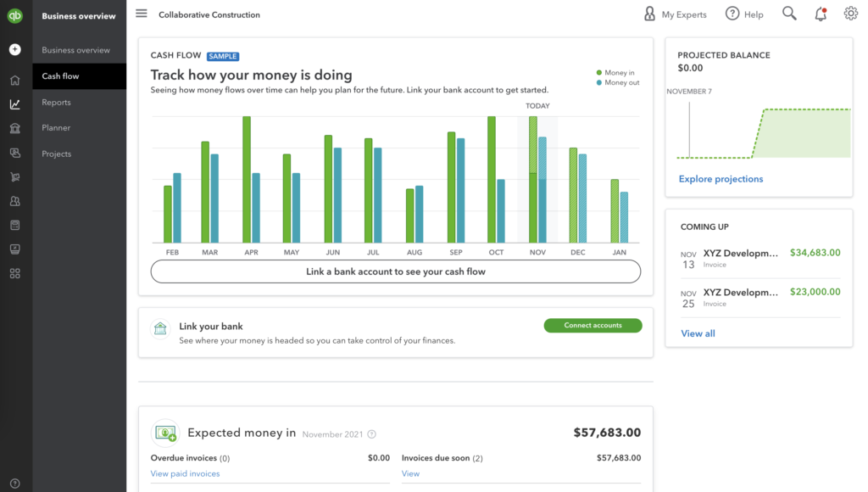Viewport: 868px width, 492px height.
Task: Open Projects in the side menu
Action: [57, 154]
